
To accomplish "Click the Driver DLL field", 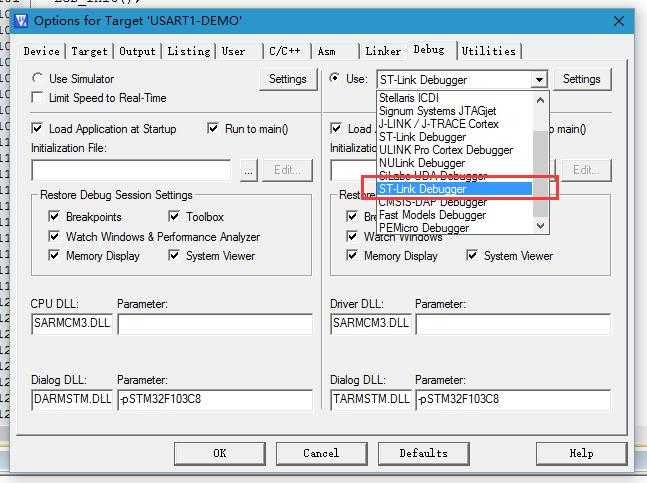I will pyautogui.click(x=371, y=323).
